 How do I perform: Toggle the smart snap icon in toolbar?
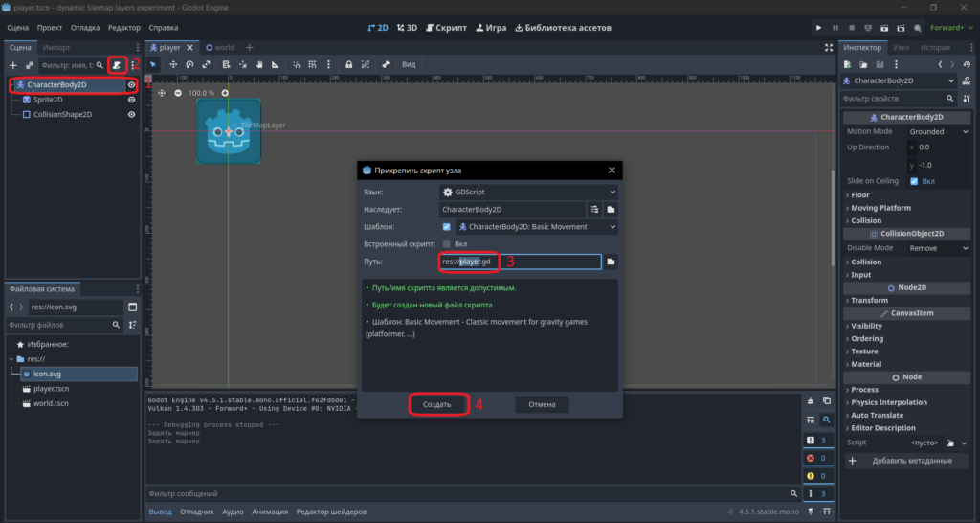(296, 64)
